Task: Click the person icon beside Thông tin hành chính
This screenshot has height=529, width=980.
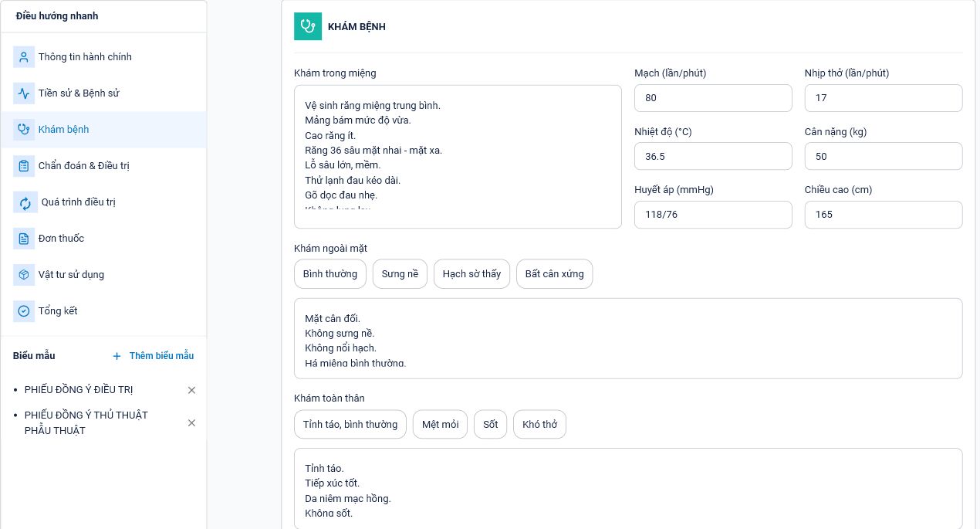Action: pyautogui.click(x=24, y=57)
